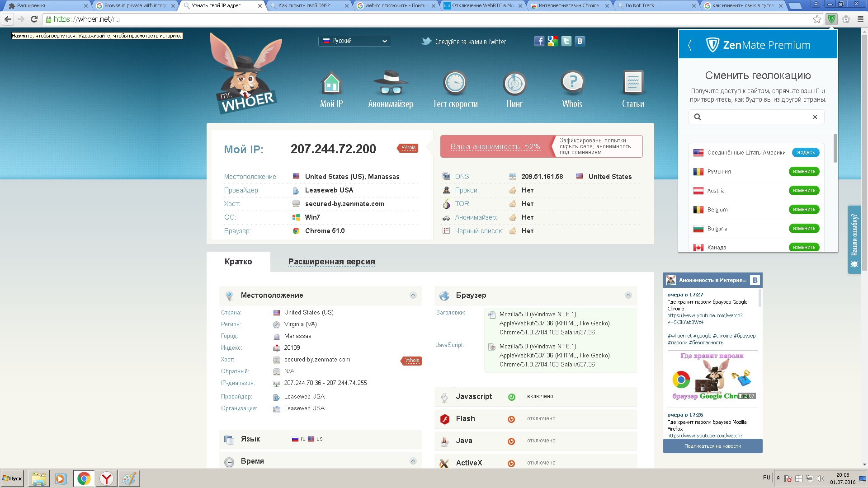Open the Анонимайзер hat icon
Image resolution: width=868 pixels, height=488 pixels.
(x=391, y=83)
